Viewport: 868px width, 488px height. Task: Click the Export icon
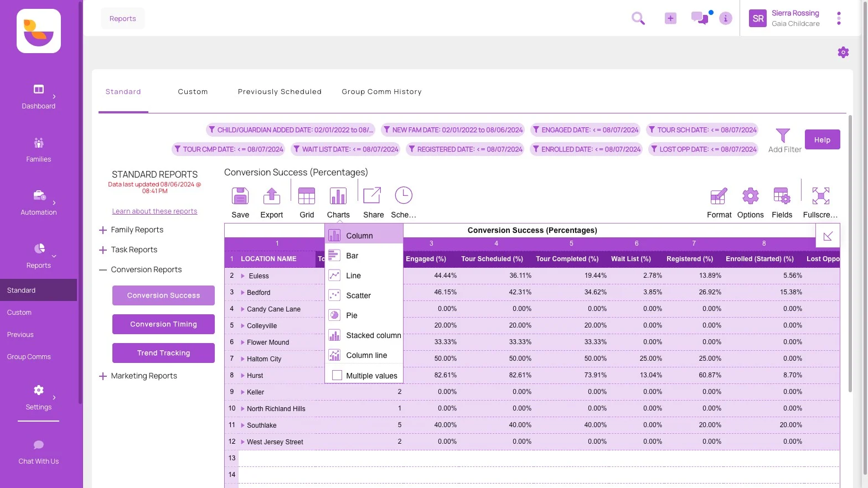coord(271,196)
